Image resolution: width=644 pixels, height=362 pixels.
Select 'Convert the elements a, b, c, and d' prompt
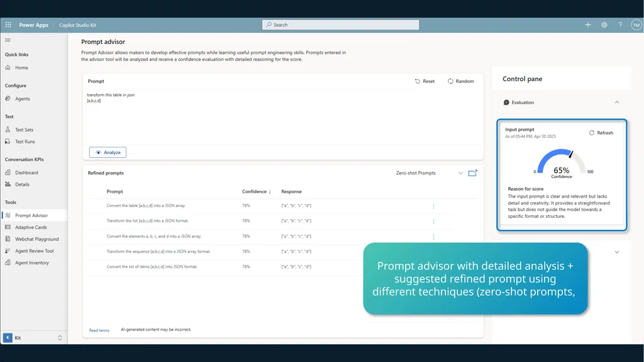(154, 237)
